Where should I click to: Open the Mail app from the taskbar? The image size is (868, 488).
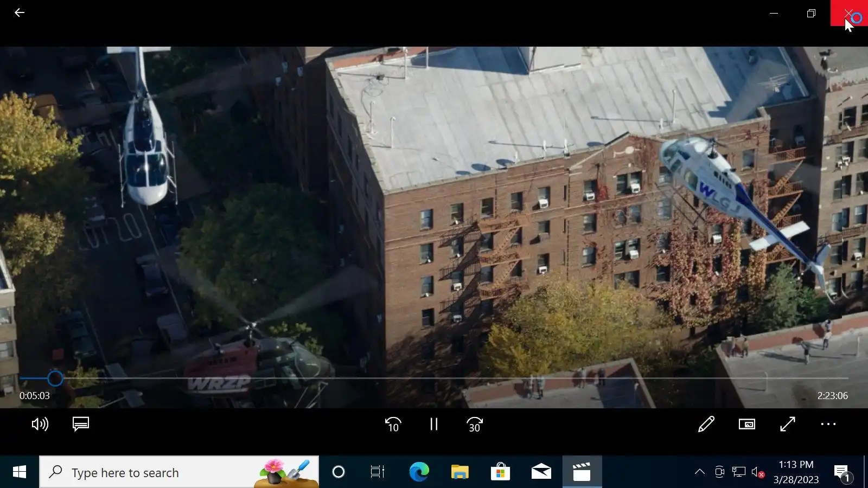(x=541, y=472)
